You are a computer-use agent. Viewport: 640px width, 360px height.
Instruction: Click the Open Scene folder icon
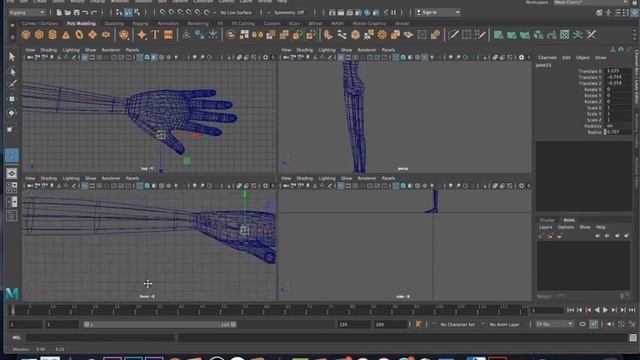pos(68,13)
